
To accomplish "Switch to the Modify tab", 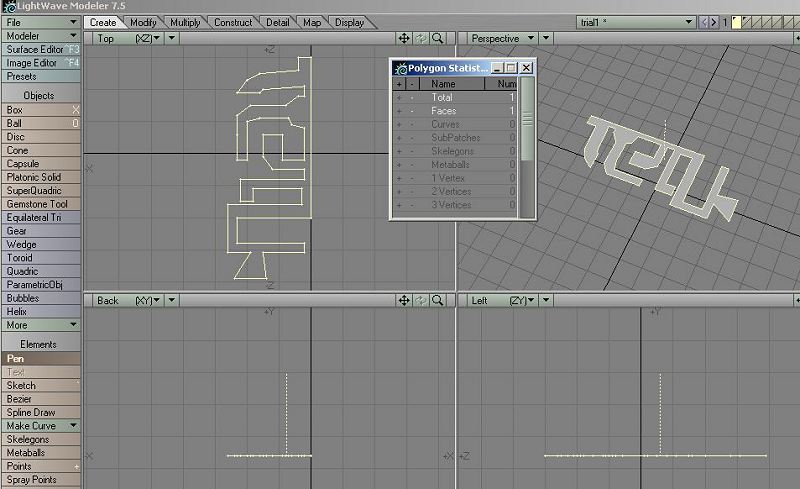I will 143,22.
